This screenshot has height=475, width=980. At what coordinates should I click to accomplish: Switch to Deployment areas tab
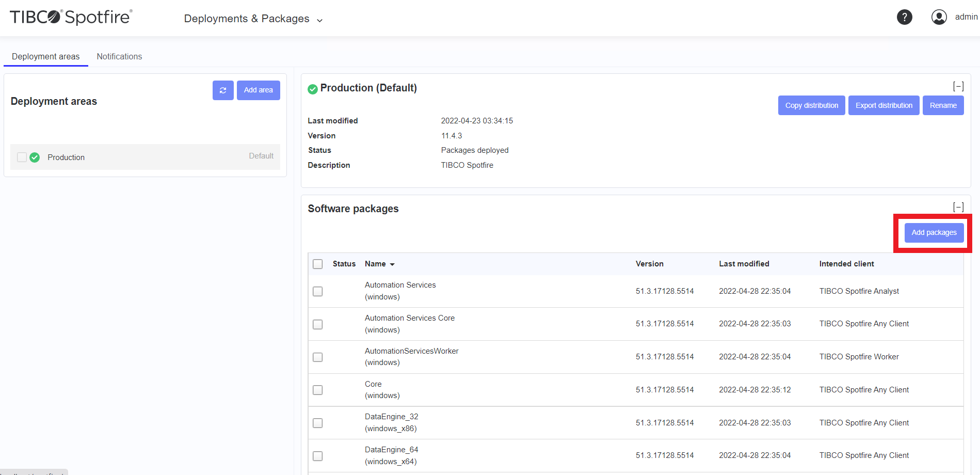(x=46, y=56)
